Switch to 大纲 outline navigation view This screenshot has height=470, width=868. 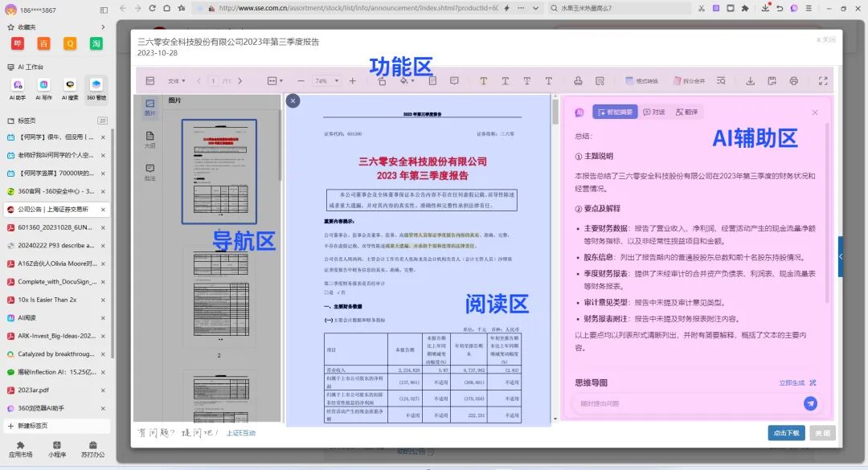149,140
